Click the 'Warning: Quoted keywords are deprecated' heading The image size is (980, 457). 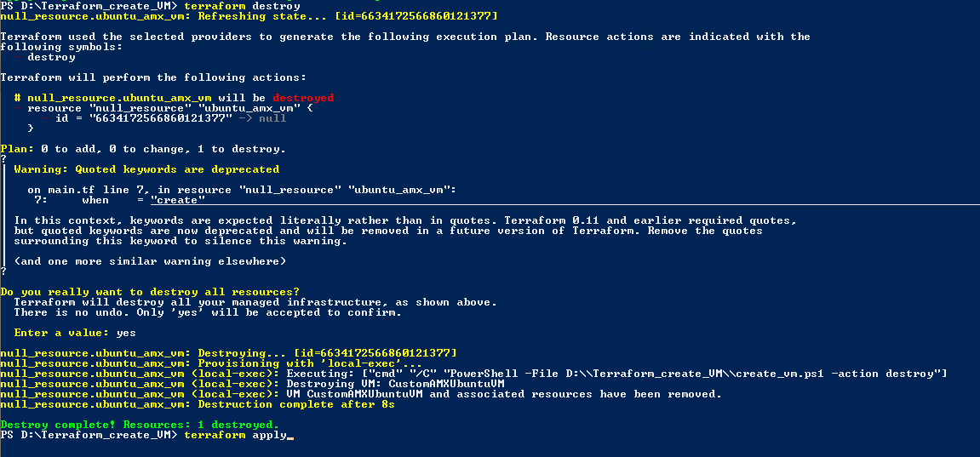146,169
